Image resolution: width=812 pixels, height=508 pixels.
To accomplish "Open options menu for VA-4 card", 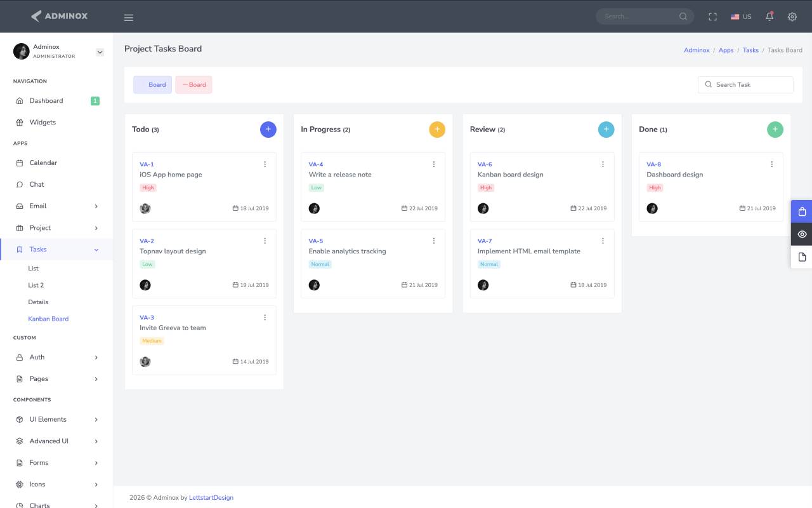I will (434, 164).
